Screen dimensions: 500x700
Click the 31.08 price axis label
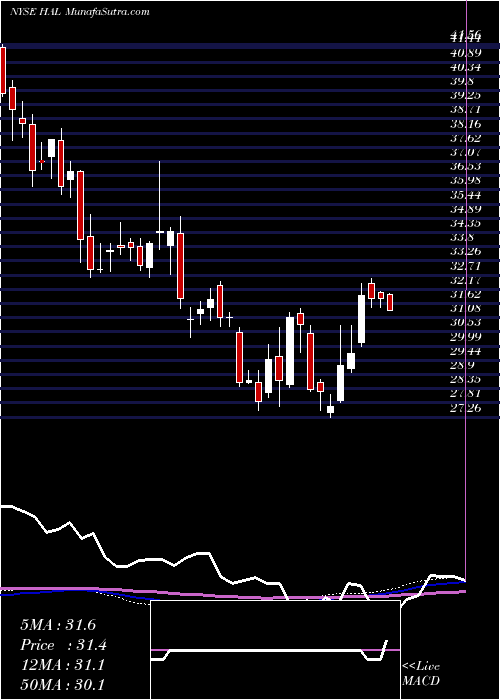(466, 308)
